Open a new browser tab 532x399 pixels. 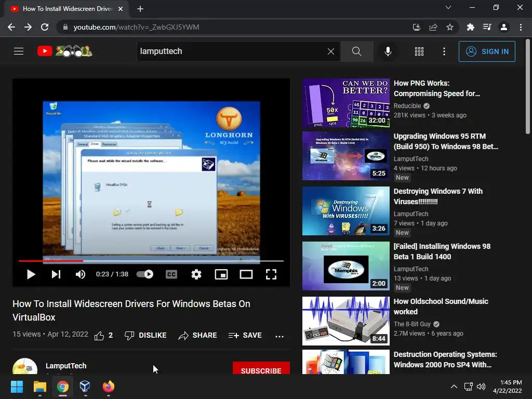click(140, 9)
